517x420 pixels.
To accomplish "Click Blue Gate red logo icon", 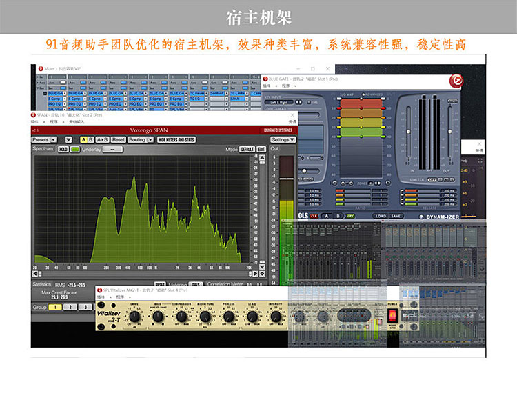I will [456, 81].
